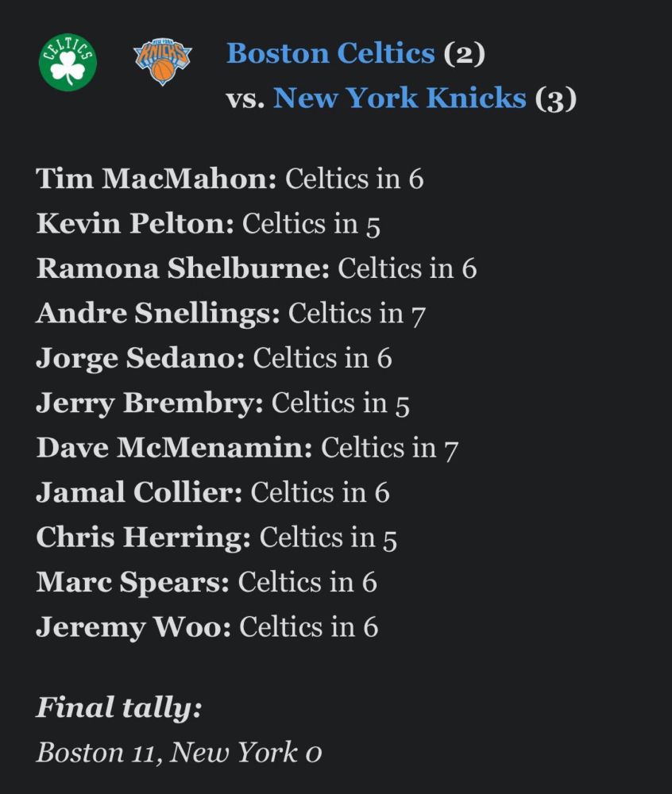672x794 pixels.
Task: Click the Boston Celtics shamrock logo
Action: [x=68, y=62]
